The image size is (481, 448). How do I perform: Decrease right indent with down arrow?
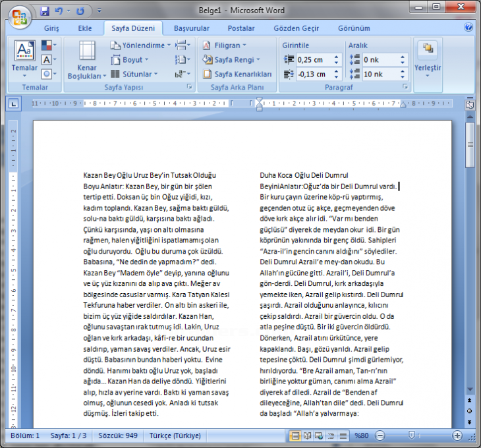click(337, 77)
